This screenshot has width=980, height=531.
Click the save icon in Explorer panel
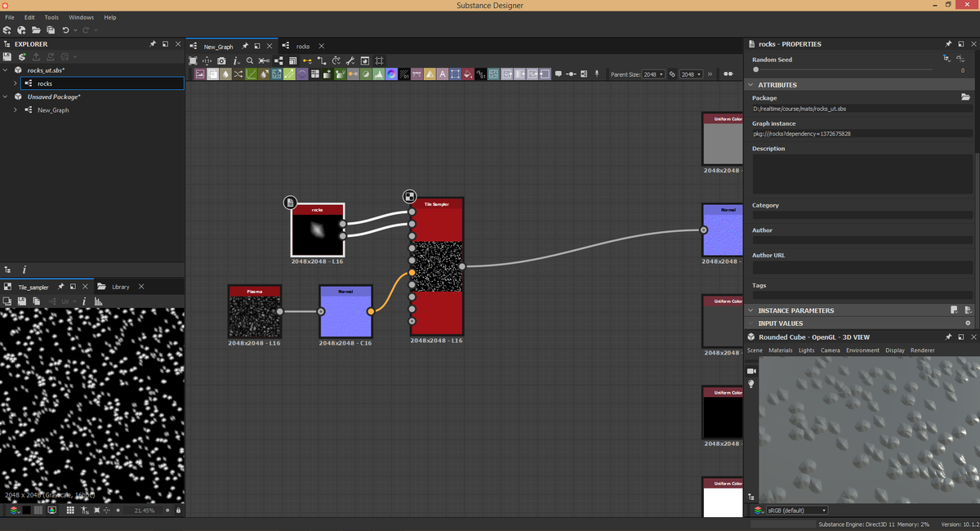[x=7, y=57]
